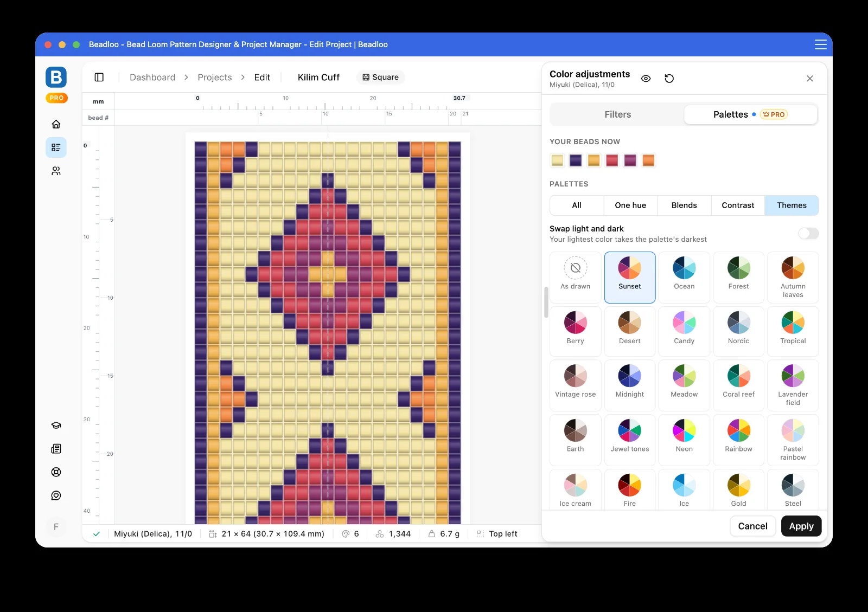The width and height of the screenshot is (868, 612).
Task: Click the palette list scrollbar handle
Action: (546, 302)
